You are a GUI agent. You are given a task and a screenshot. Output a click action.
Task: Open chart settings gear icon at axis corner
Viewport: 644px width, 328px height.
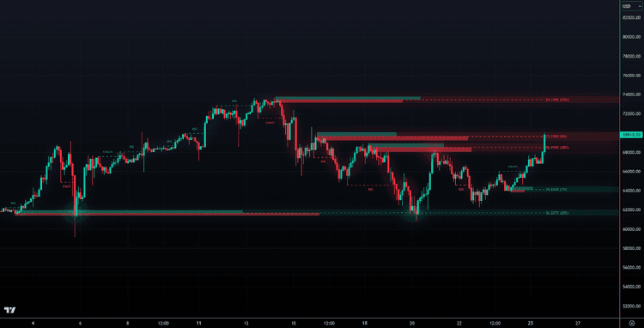(x=632, y=323)
